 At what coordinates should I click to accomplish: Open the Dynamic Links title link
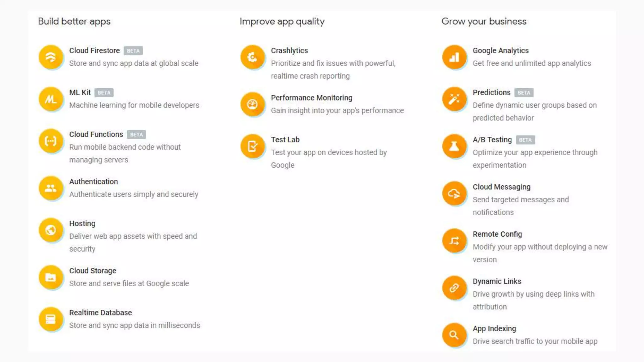pyautogui.click(x=497, y=281)
